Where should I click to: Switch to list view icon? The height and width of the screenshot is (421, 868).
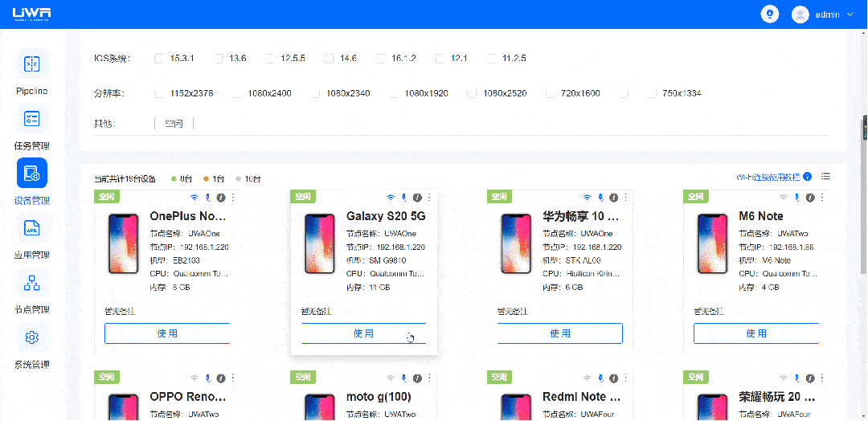pos(825,177)
